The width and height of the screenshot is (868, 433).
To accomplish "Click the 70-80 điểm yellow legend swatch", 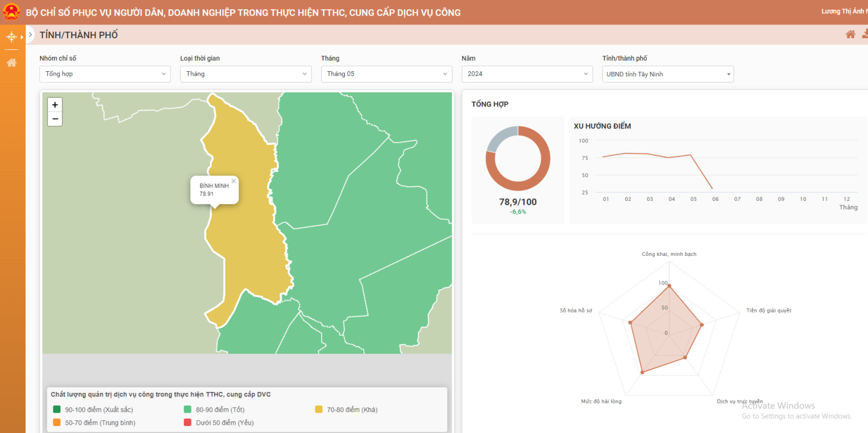I will 319,410.
